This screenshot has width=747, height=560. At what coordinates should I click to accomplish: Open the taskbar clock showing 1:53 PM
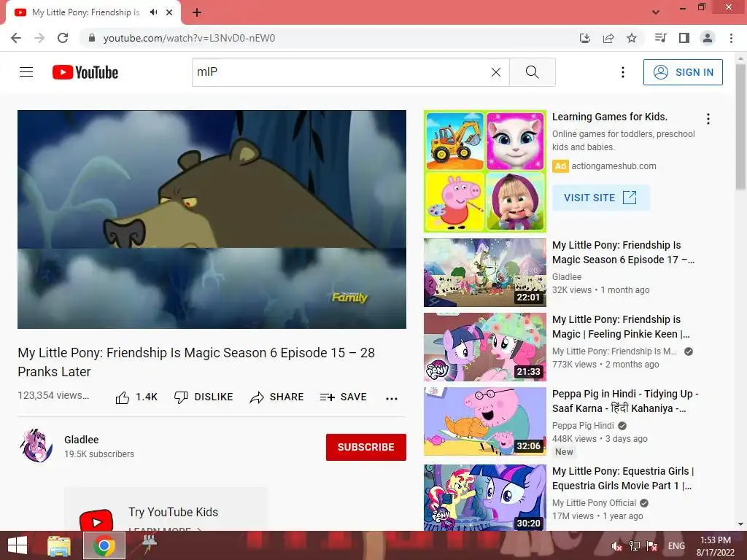click(716, 546)
